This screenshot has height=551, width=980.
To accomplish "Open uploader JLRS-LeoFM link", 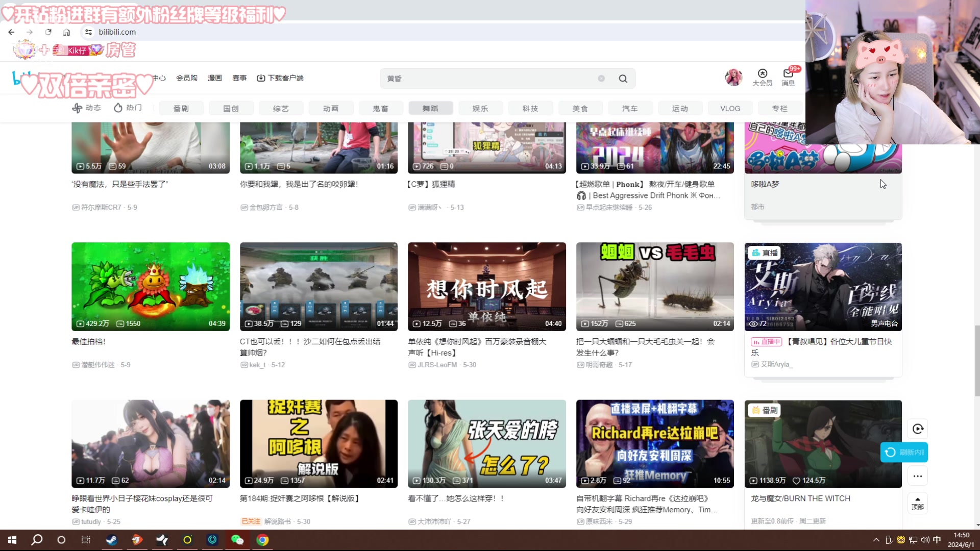I will pos(437,365).
